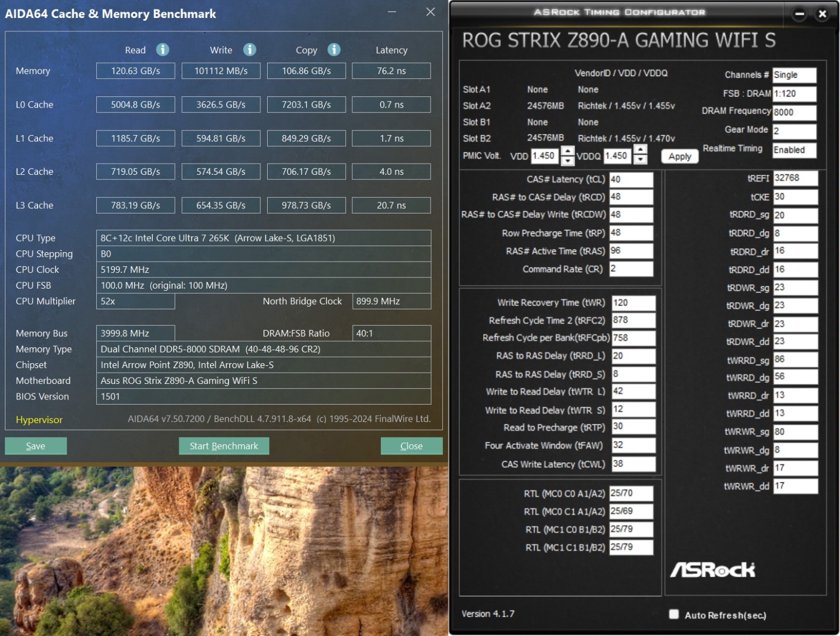Click the Memory Read result 120.63 GB/s
Viewport: 840px width, 636px height.
pos(136,71)
